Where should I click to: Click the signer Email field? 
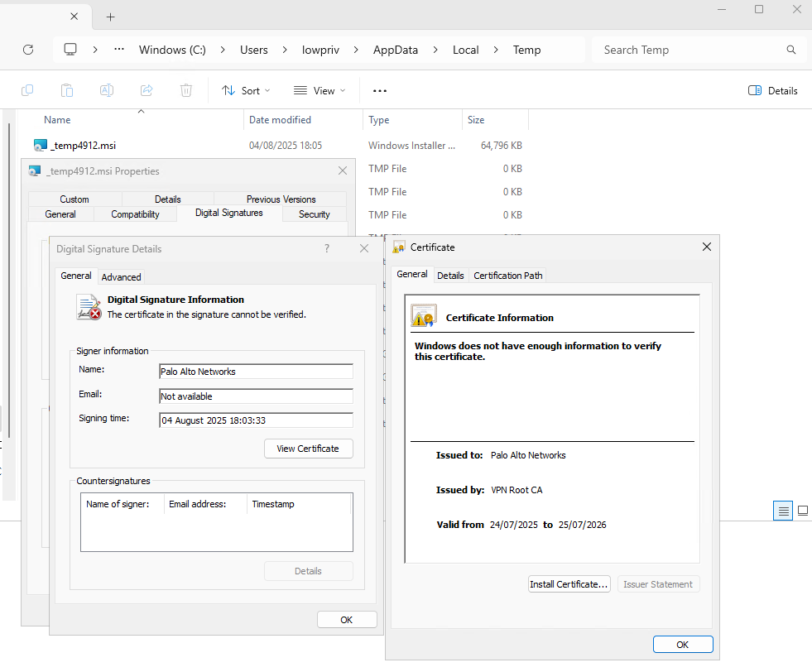tap(257, 396)
